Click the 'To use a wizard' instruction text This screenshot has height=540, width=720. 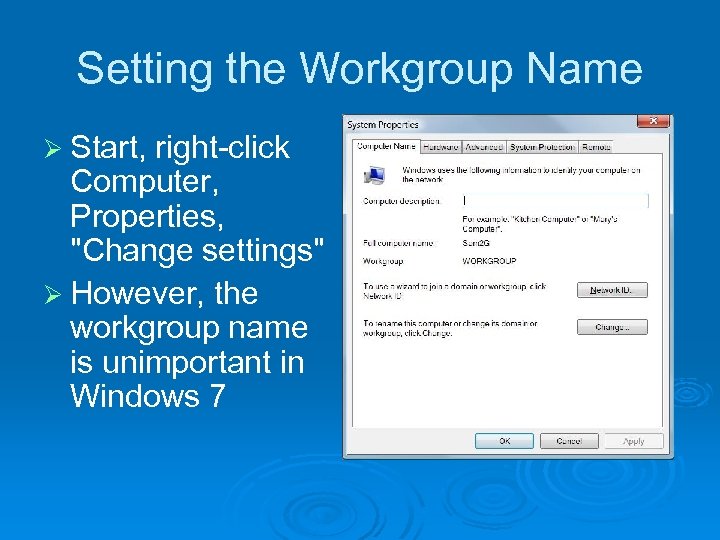click(455, 291)
